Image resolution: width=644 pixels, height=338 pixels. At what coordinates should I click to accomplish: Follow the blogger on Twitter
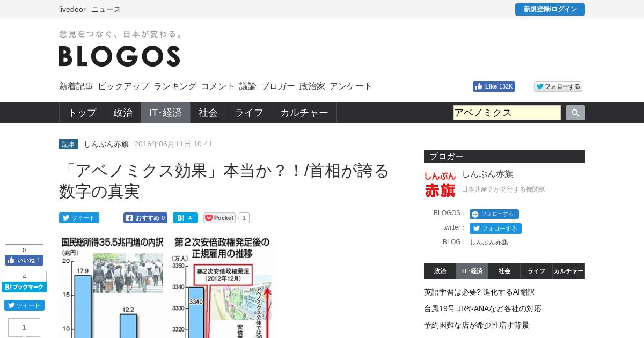(495, 229)
